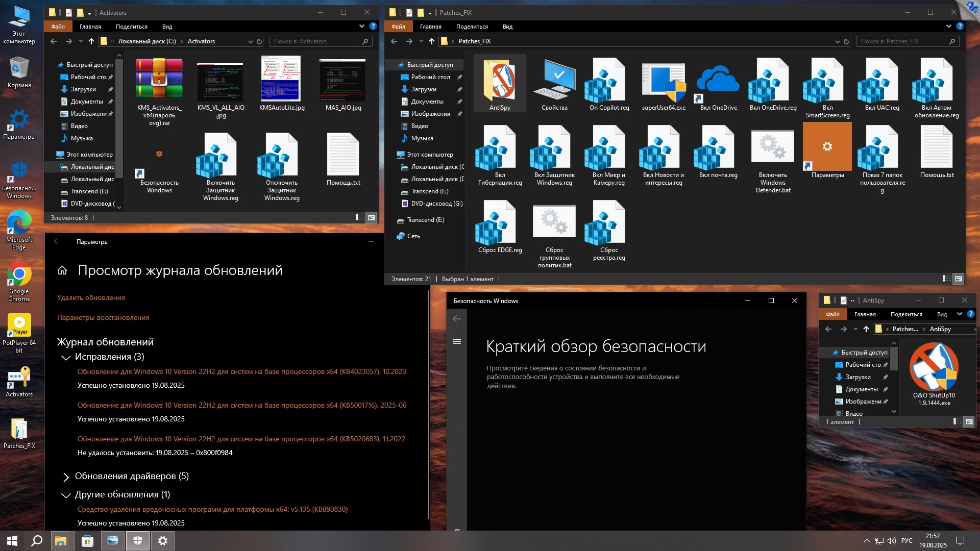Screen dimensions: 980x551
Task: Click Параметры восстановления link
Action: [x=103, y=317]
